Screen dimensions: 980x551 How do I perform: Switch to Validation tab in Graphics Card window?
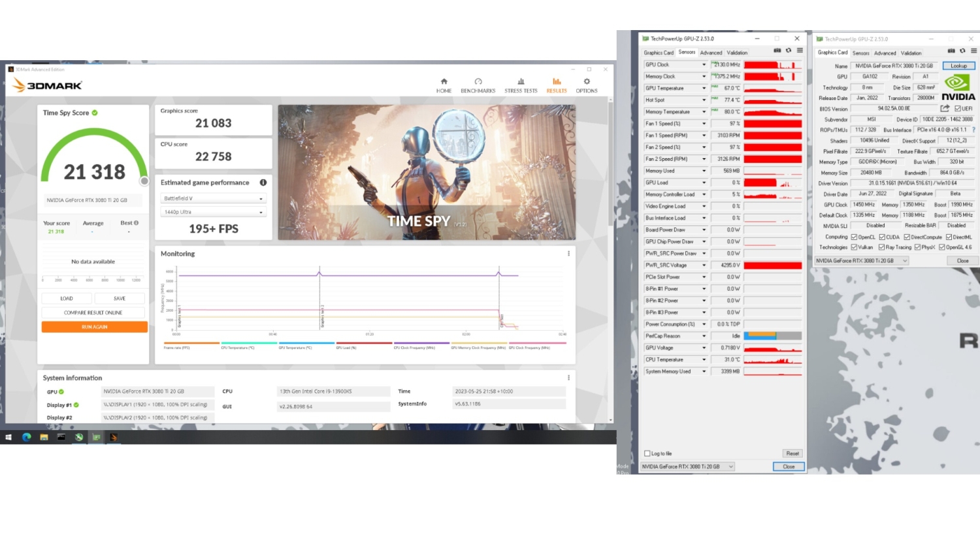coord(911,53)
